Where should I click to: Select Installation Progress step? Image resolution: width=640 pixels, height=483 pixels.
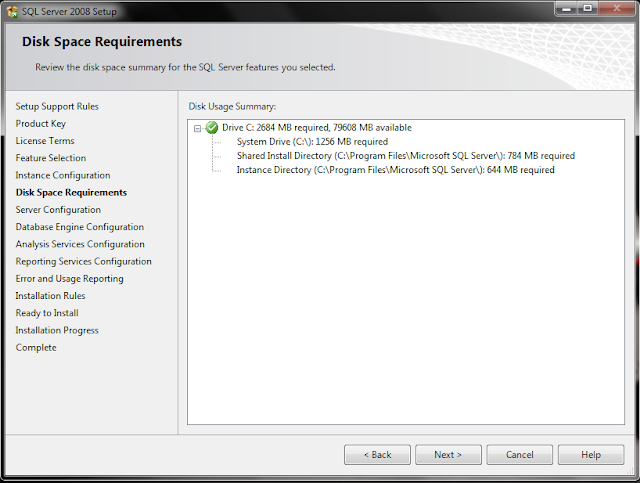57,330
